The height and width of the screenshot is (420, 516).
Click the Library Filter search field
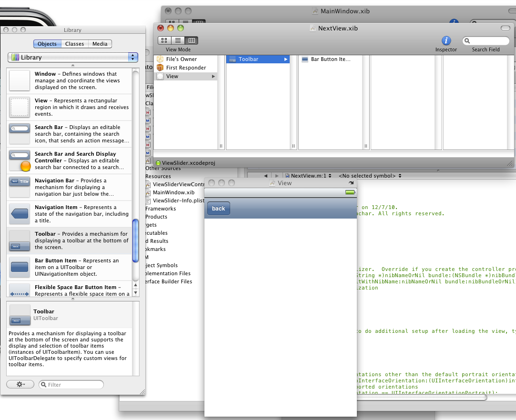(71, 384)
